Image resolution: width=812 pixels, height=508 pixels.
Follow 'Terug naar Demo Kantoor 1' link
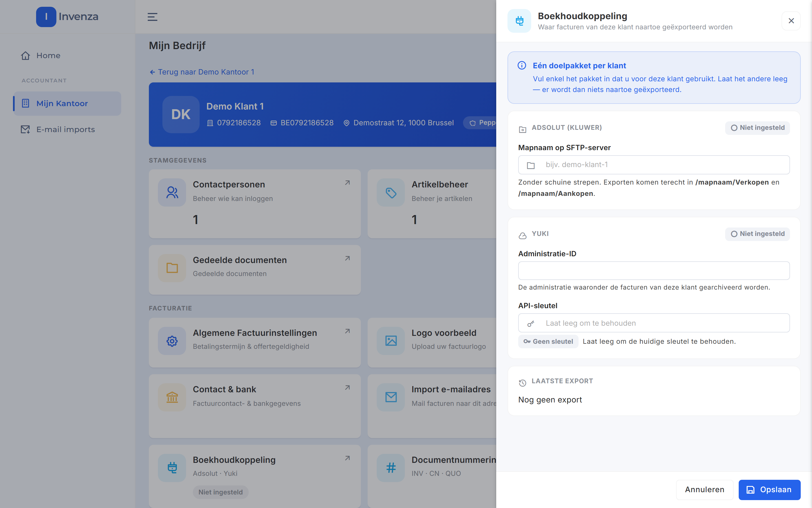click(202, 72)
